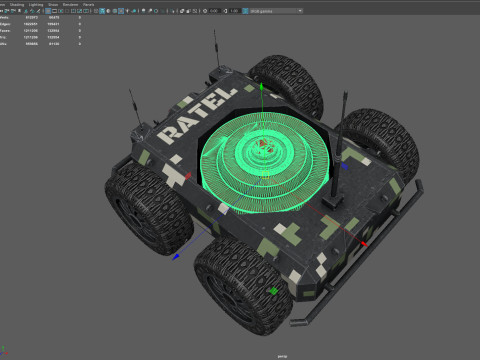Click the persp camera label
This screenshot has width=480, height=360.
pos(282,356)
